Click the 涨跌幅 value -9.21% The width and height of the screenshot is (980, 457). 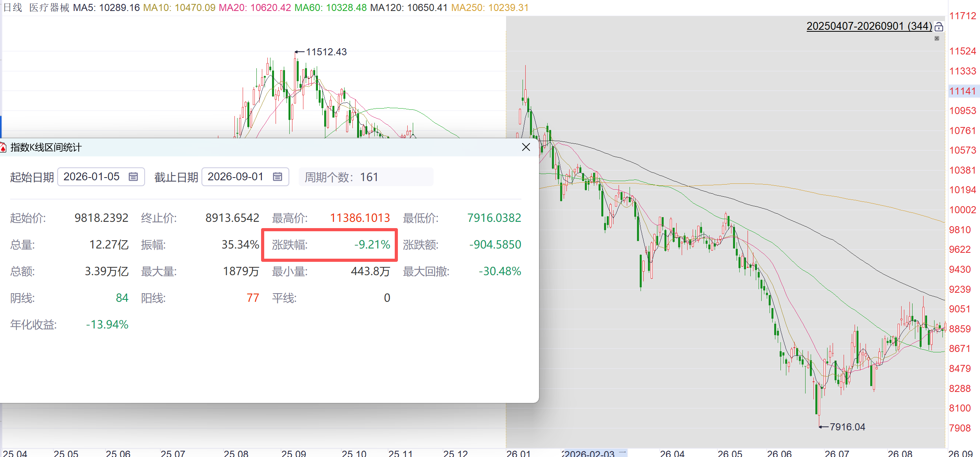pos(372,245)
